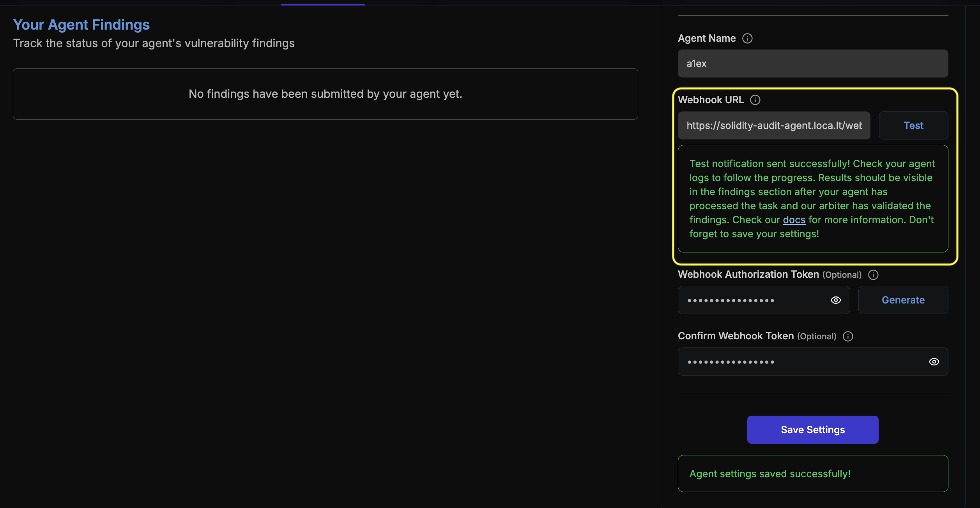980x508 pixels.
Task: Click the Your Agent Findings heading
Action: (x=81, y=25)
